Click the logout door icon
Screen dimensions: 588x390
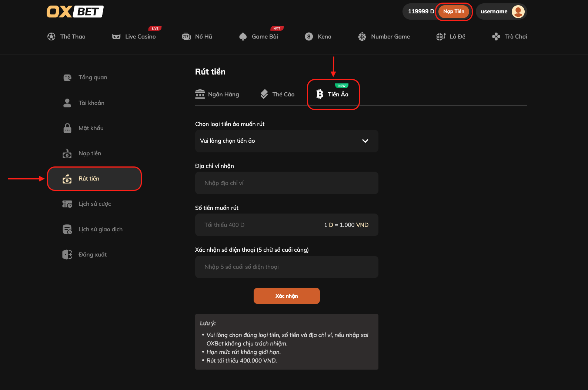pyautogui.click(x=67, y=255)
